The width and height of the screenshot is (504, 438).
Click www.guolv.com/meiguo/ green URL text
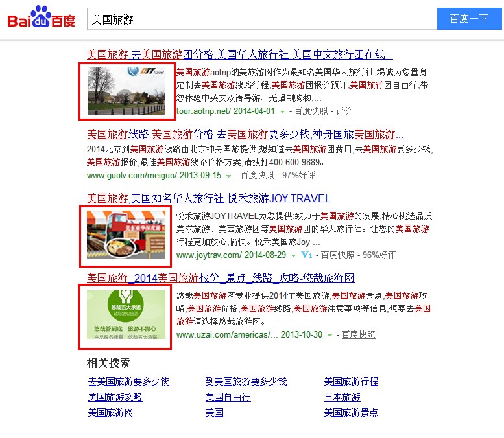pos(132,176)
